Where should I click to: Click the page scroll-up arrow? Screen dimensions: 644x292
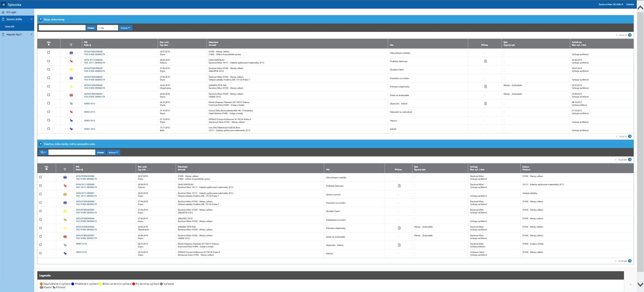pos(640,8)
